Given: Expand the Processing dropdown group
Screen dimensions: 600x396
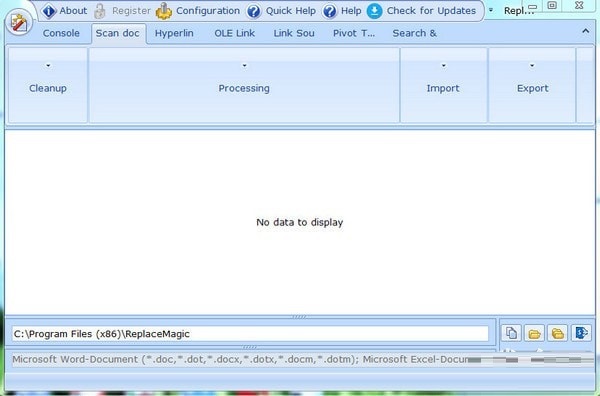Looking at the screenshot, I should tap(244, 85).
